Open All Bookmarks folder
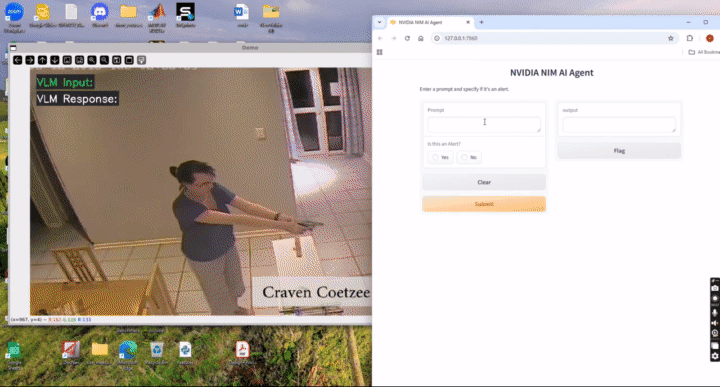 [704, 52]
